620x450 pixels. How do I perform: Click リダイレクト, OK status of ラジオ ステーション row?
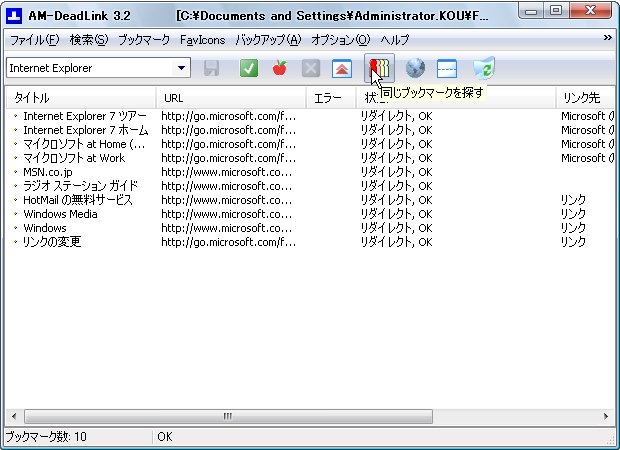point(397,186)
